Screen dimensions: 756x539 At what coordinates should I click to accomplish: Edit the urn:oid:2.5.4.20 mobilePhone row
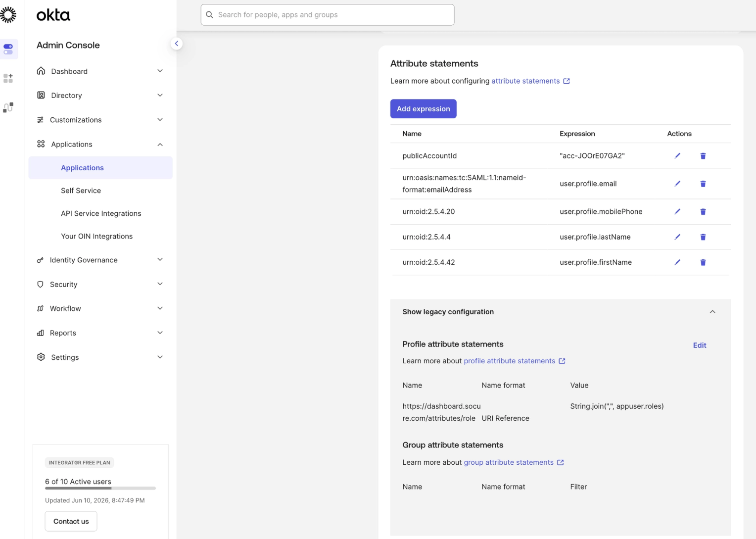[x=677, y=212]
